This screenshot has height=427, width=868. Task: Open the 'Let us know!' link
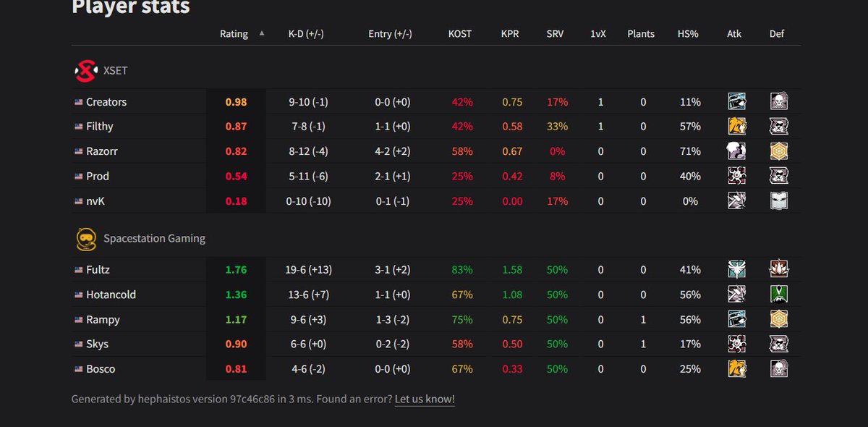pyautogui.click(x=425, y=399)
